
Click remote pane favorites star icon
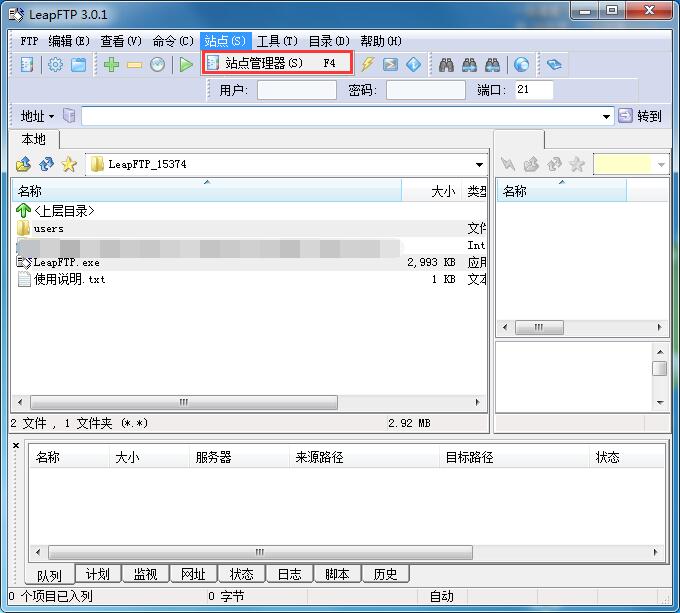(x=577, y=164)
